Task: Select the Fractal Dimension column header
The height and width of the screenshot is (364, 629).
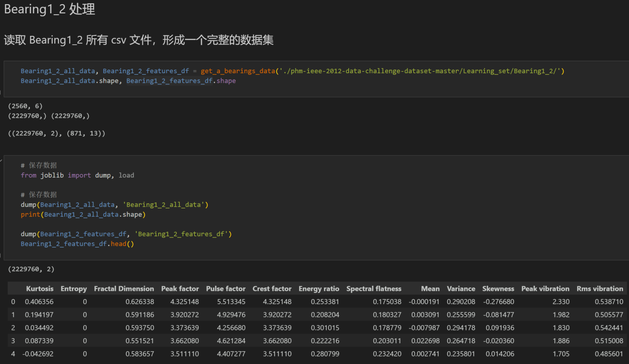Action: [x=124, y=289]
